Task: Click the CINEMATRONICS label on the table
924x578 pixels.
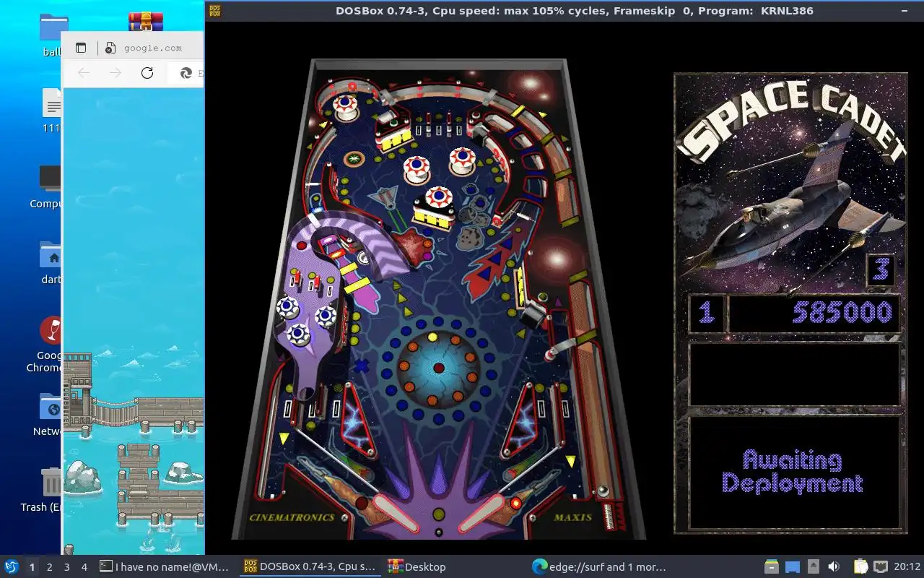Action: (292, 517)
